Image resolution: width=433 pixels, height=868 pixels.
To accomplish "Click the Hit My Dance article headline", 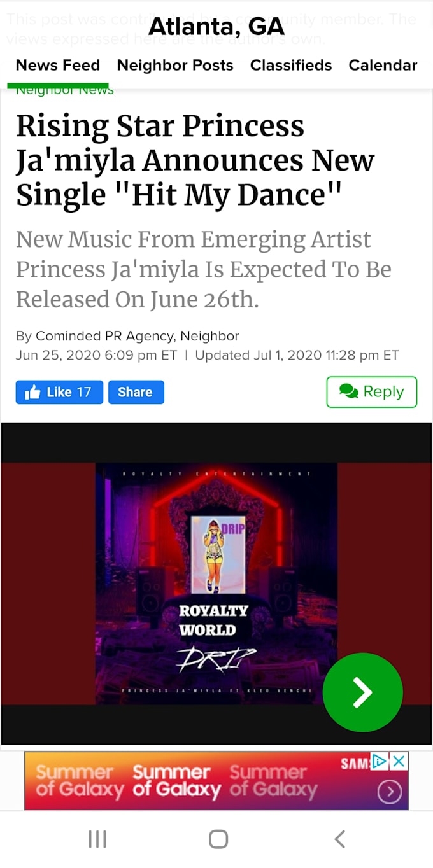I will 195,160.
